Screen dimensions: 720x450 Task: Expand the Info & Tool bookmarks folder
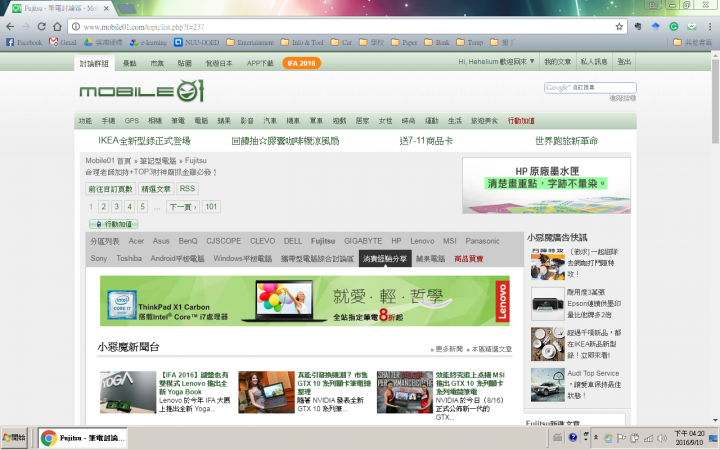pyautogui.click(x=302, y=42)
